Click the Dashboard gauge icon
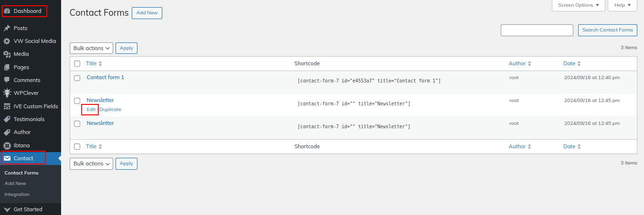 pyautogui.click(x=7, y=11)
